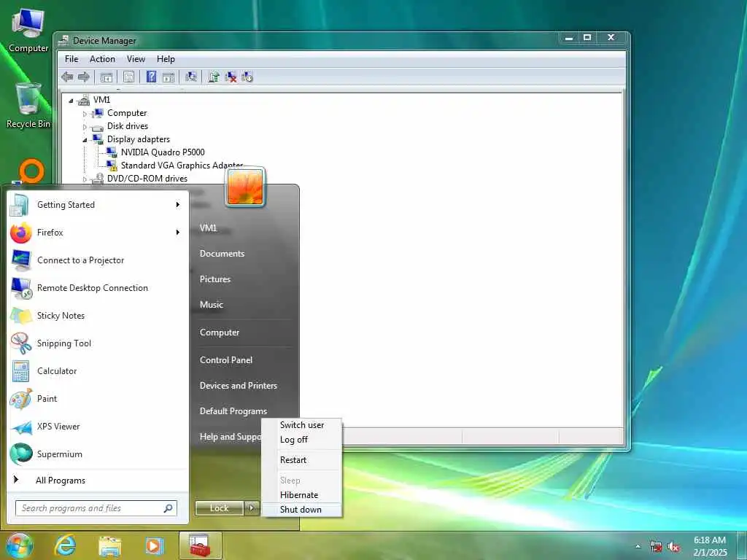Screen dimensions: 747x560
Task: Open Documents from Start menu right pane
Action: (x=222, y=254)
